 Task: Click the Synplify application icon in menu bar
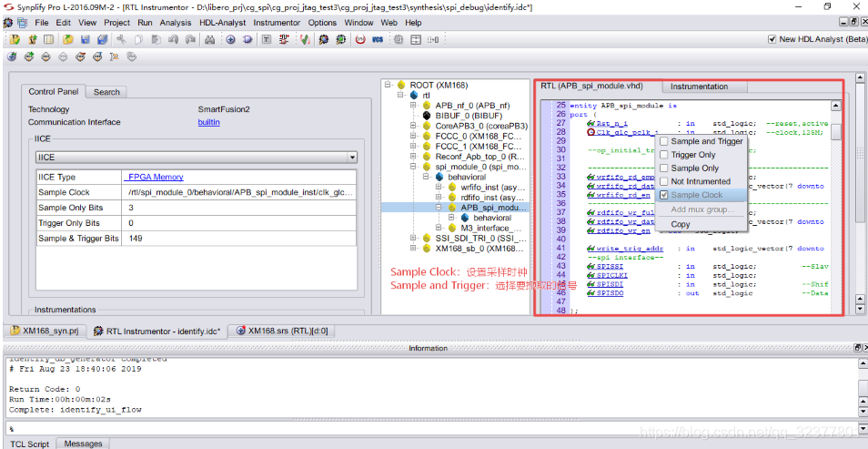point(8,23)
